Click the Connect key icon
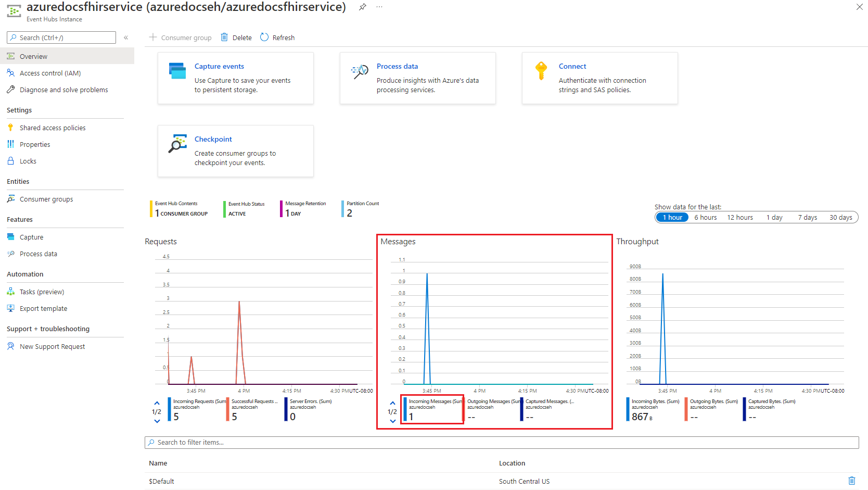Image resolution: width=868 pixels, height=490 pixels. [x=541, y=71]
